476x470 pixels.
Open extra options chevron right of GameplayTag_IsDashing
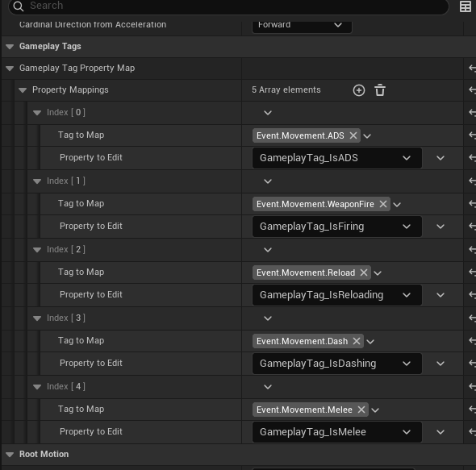click(x=441, y=364)
